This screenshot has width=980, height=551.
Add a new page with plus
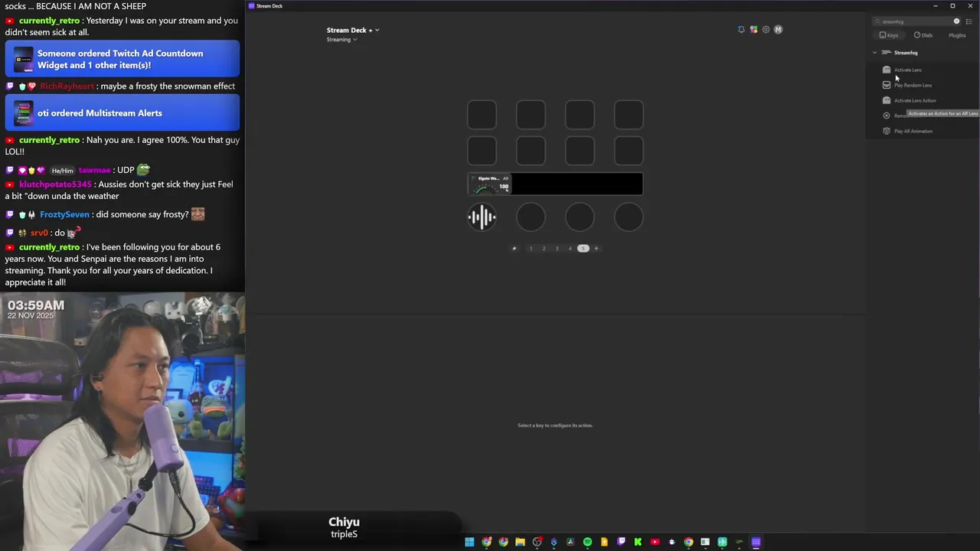pos(596,248)
